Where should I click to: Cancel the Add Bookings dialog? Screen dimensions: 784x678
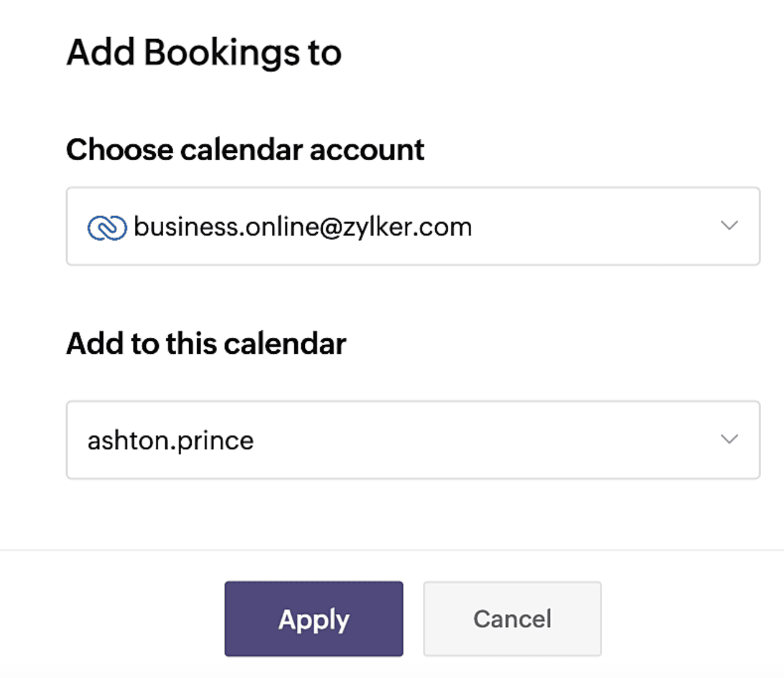(512, 619)
